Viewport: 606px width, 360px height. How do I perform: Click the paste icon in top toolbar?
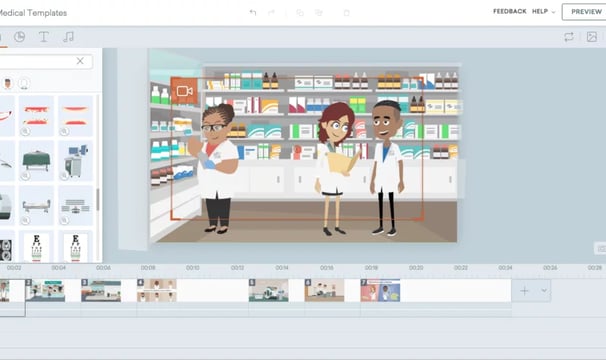pos(318,13)
